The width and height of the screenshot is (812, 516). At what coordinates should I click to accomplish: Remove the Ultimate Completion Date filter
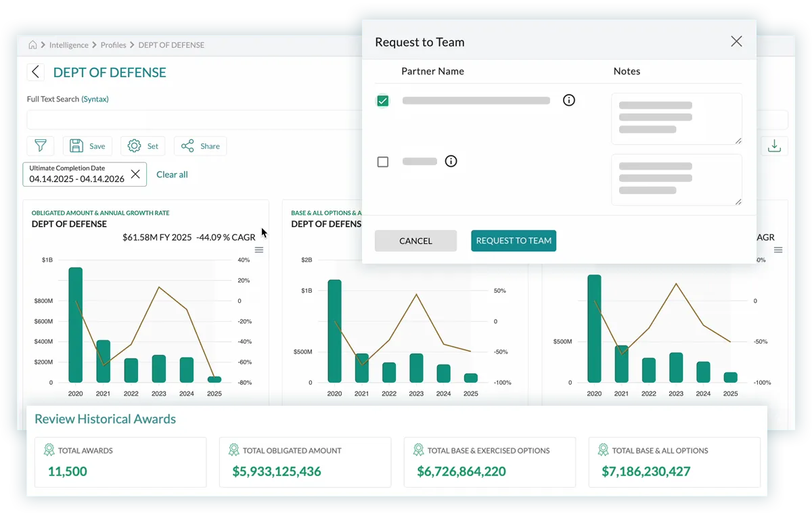click(135, 174)
